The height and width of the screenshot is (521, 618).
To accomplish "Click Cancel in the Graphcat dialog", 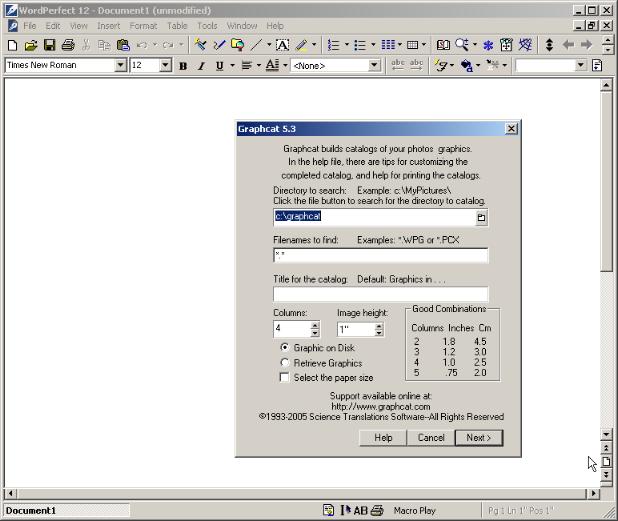I will point(431,438).
